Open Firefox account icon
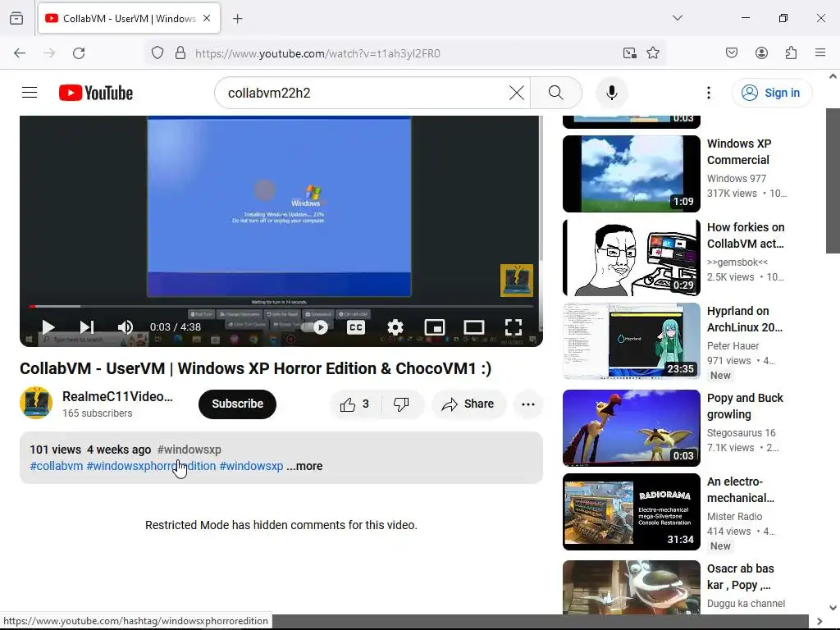 tap(761, 53)
